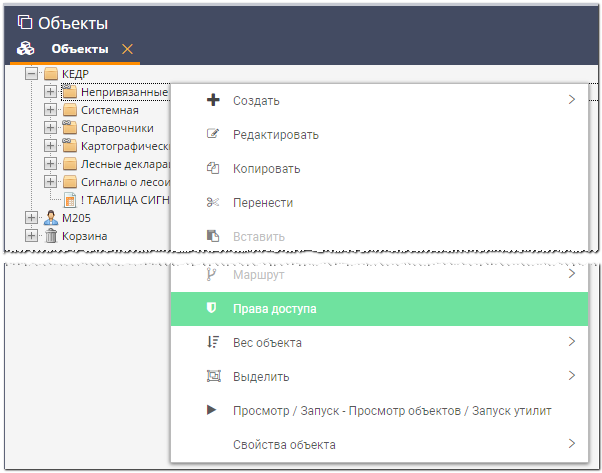
Task: Select Копировать in the context menu
Action: point(266,168)
